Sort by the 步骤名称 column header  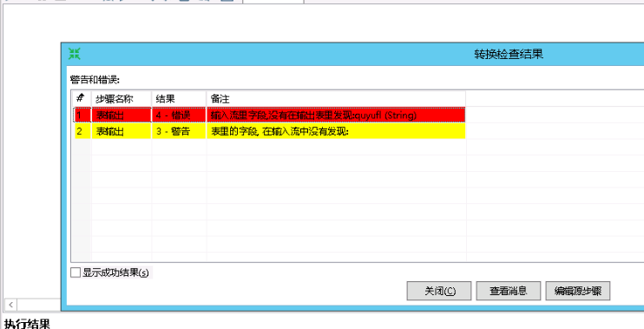click(122, 99)
